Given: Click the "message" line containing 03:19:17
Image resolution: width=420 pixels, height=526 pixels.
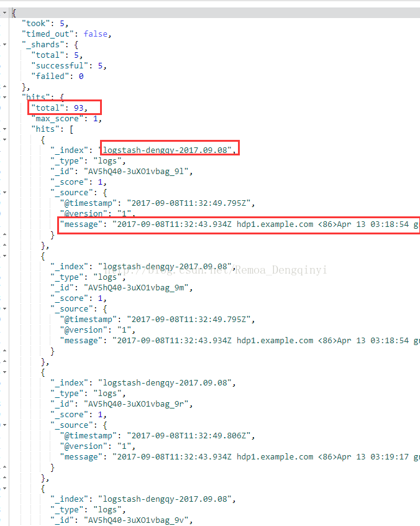Looking at the screenshot, I should [x=240, y=457].
